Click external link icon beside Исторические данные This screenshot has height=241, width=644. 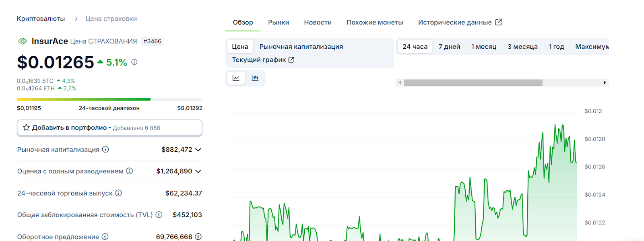click(499, 22)
